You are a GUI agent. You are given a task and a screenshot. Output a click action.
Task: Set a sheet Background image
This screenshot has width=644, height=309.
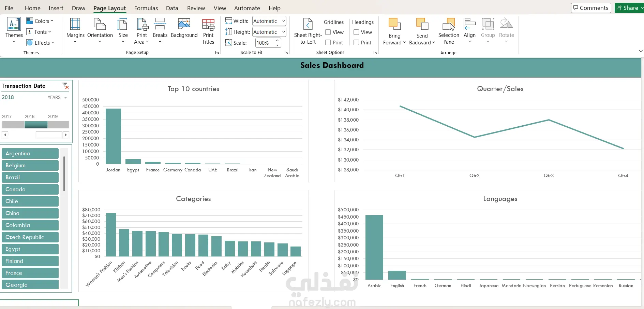(x=184, y=28)
